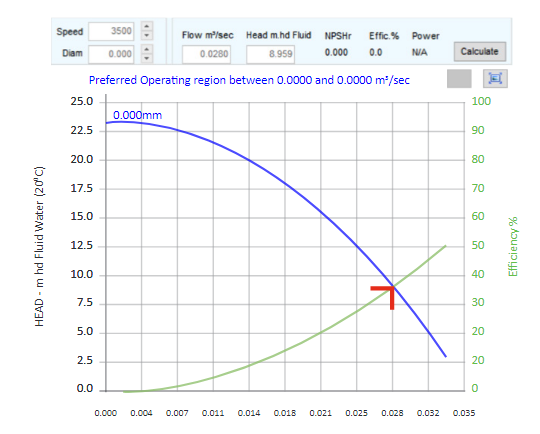The height and width of the screenshot is (434, 540).
Task: Click the Calculate button
Action: pos(479,52)
